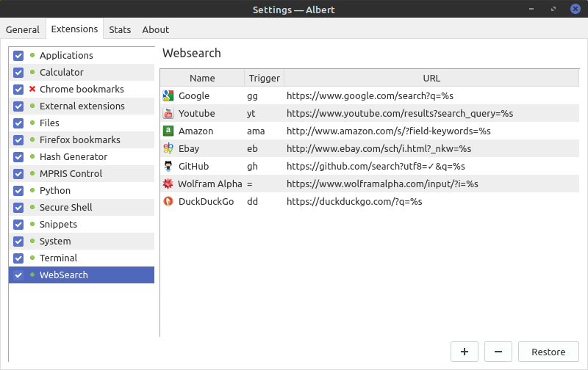The width and height of the screenshot is (588, 370).
Task: Select the Extensions tab
Action: pos(75,29)
